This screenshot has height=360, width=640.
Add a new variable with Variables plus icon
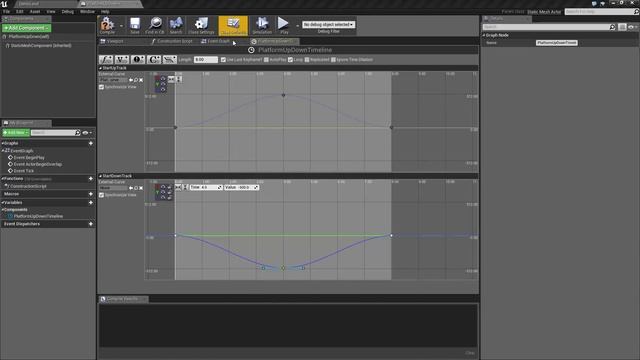(x=91, y=202)
